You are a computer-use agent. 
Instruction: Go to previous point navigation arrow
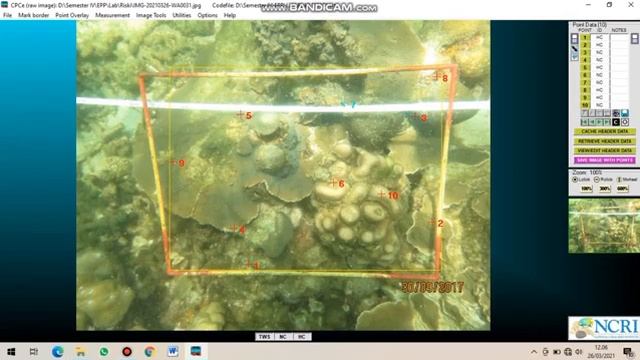592,122
